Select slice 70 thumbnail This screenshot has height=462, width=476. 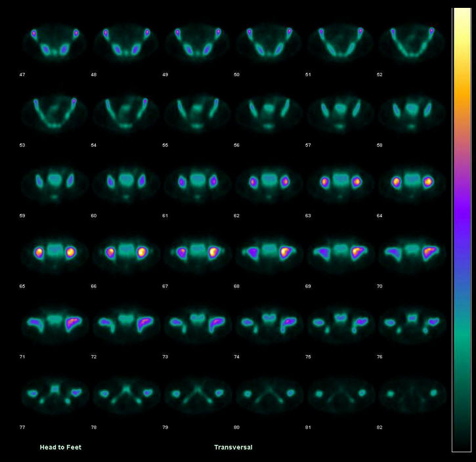(412, 251)
